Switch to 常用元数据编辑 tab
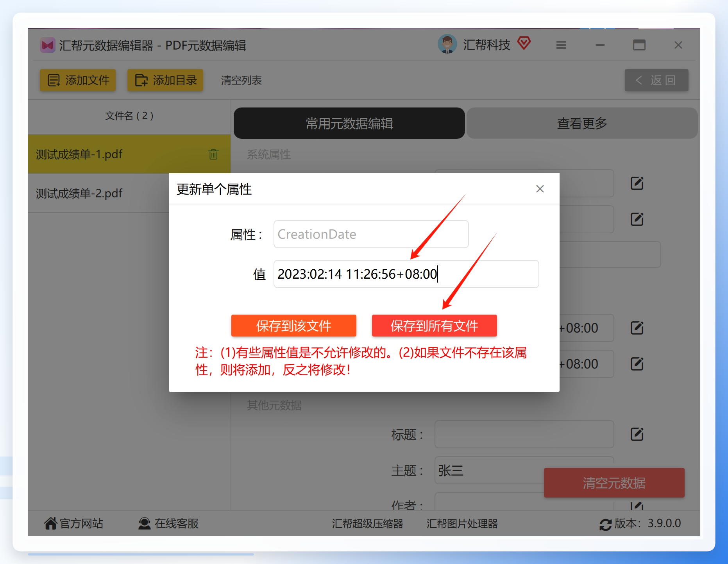728x564 pixels. (349, 123)
